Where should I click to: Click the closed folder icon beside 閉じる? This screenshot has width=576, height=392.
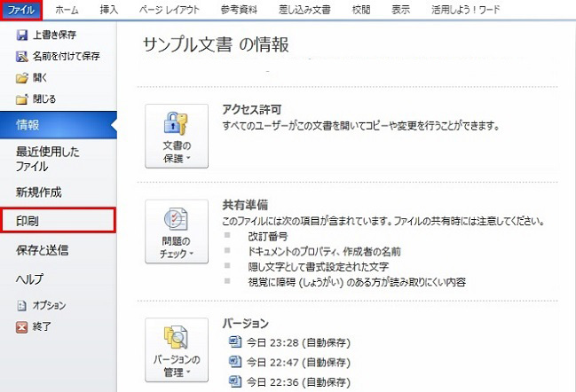21,99
